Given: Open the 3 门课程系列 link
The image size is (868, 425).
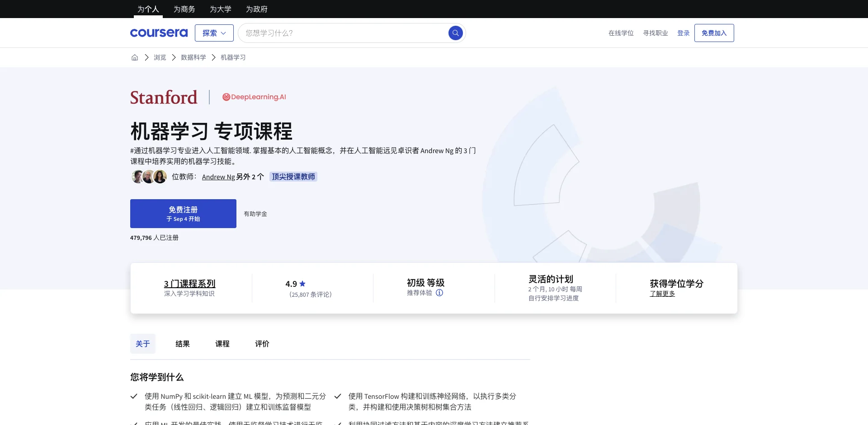Looking at the screenshot, I should 189,284.
